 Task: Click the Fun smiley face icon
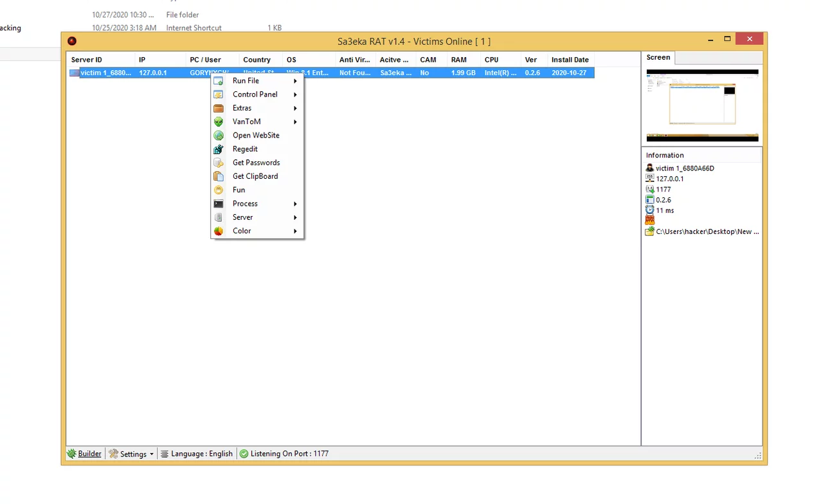click(219, 190)
